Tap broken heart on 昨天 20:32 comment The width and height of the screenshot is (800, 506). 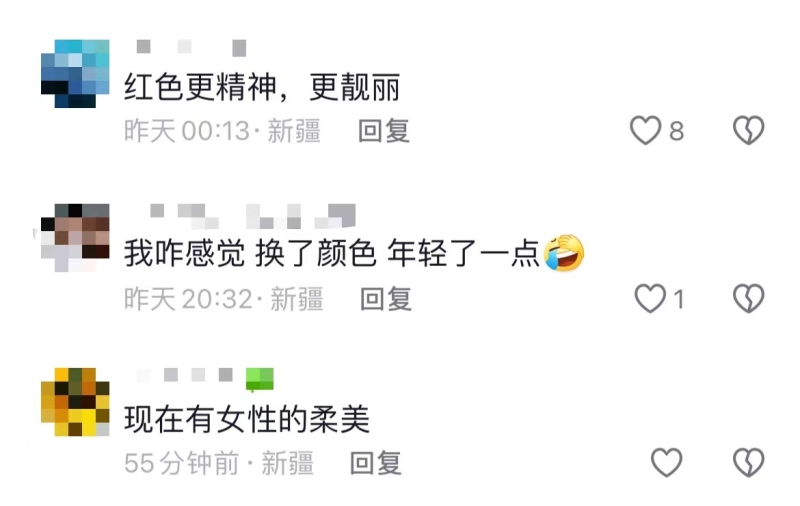coord(748,298)
